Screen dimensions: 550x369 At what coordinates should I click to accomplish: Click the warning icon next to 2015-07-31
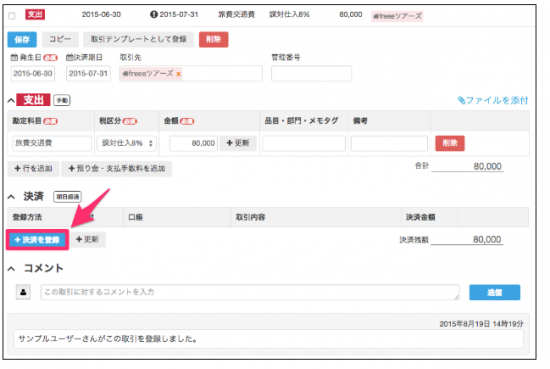[x=154, y=14]
